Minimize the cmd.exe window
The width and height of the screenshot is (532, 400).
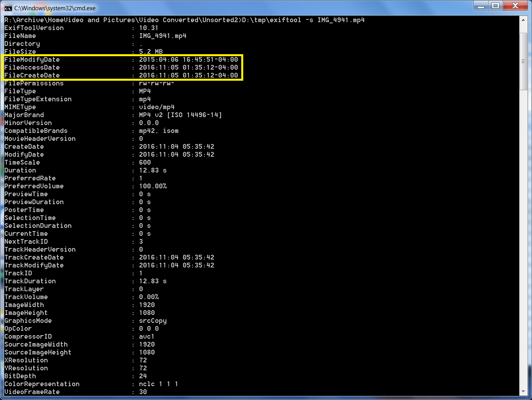(x=481, y=6)
